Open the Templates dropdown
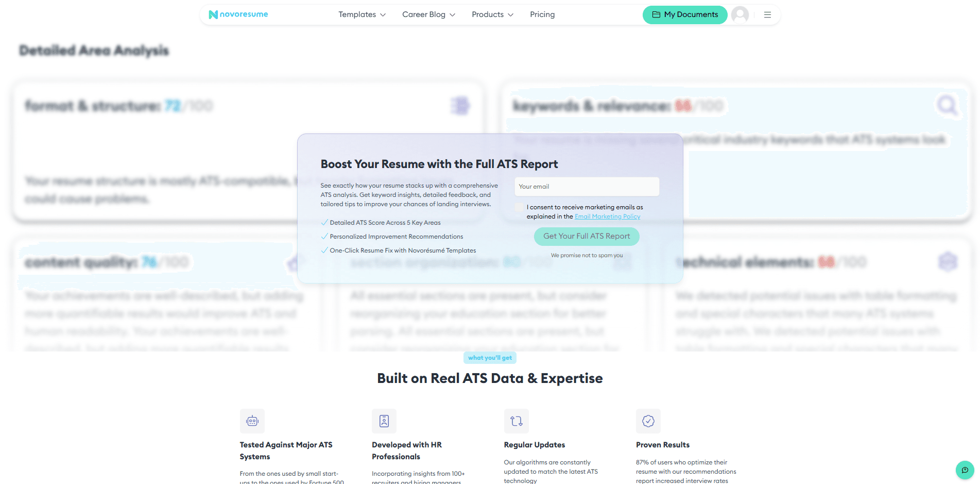Image resolution: width=980 pixels, height=484 pixels. click(x=362, y=14)
